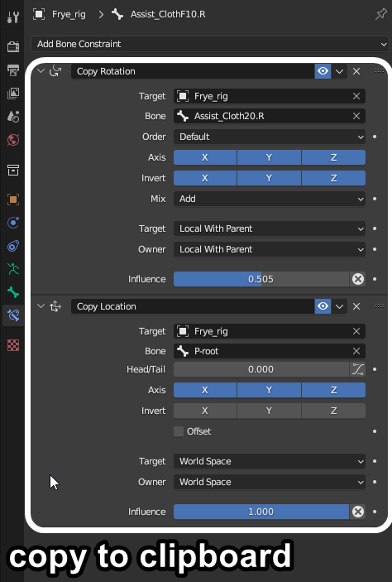Toggle Copy Rotation Invert Z
This screenshot has height=582, width=392.
(333, 178)
